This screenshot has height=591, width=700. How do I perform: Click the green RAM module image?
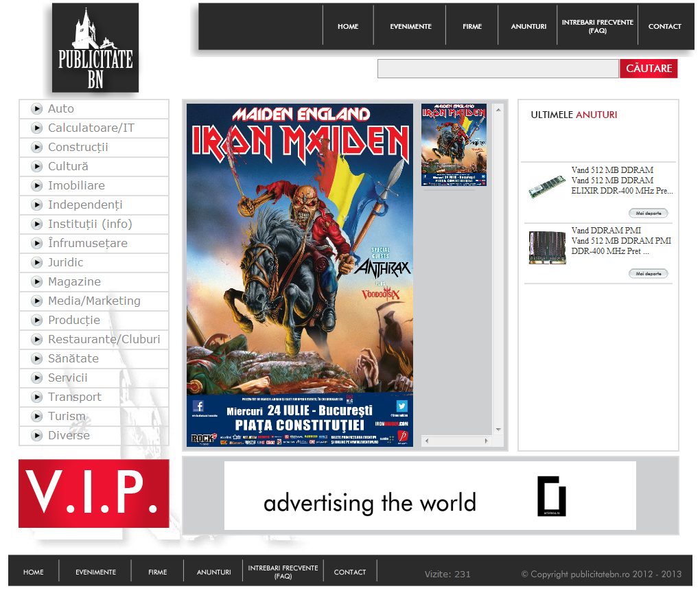[547, 187]
